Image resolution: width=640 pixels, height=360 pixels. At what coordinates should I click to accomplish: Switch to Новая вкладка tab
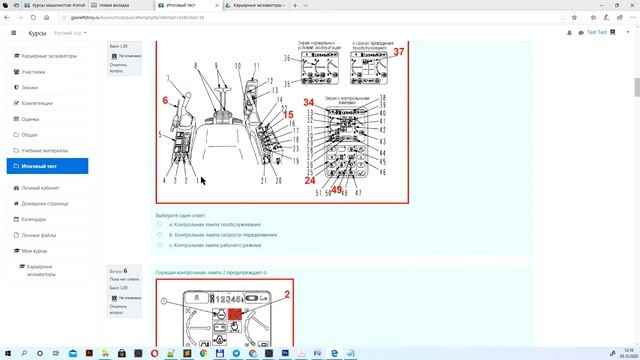[x=121, y=5]
